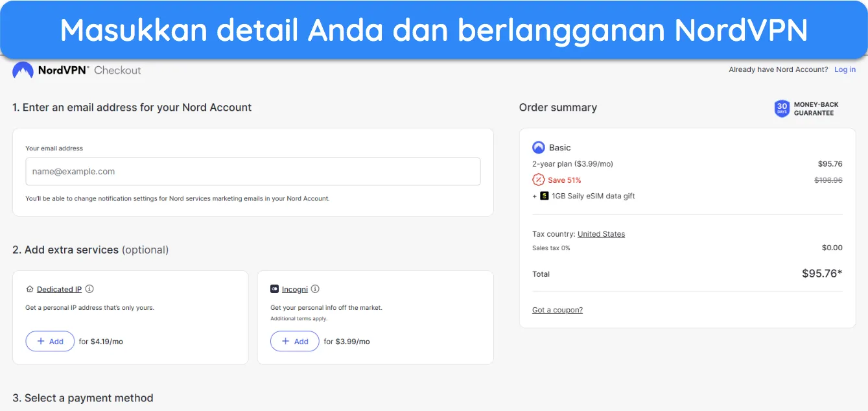Open the Incogni link
The width and height of the screenshot is (868, 411).
295,289
